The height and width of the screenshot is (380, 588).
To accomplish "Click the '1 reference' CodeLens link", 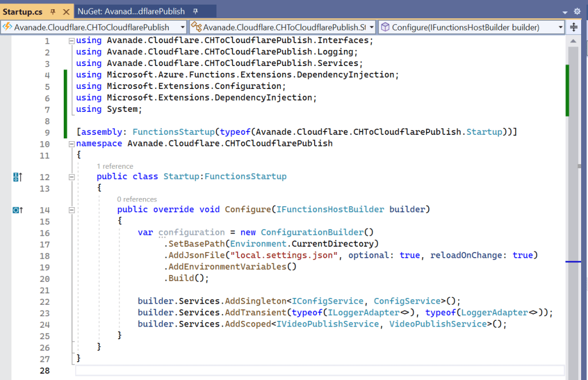I will [x=115, y=166].
